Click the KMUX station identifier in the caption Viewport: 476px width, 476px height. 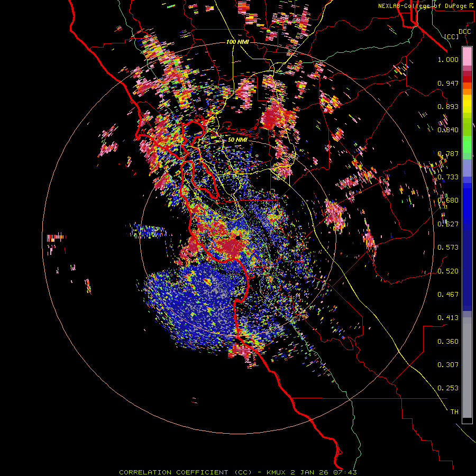(276, 472)
